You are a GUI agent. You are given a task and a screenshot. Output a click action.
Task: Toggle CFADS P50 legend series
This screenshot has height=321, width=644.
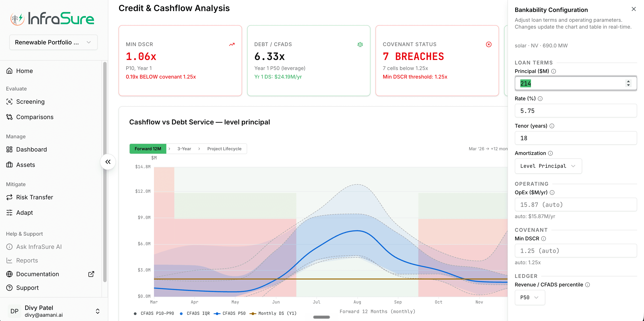click(230, 313)
